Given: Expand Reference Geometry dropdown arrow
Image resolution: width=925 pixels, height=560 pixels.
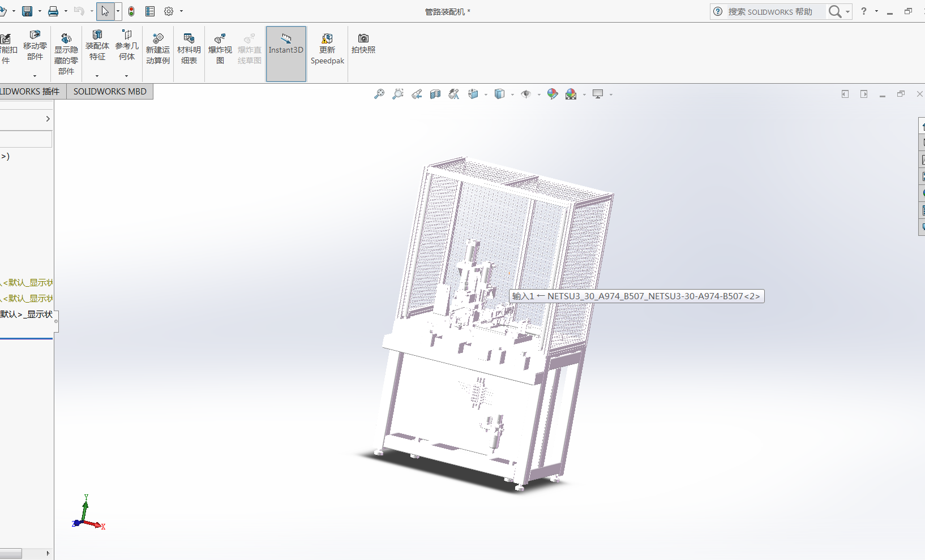Looking at the screenshot, I should tap(126, 76).
